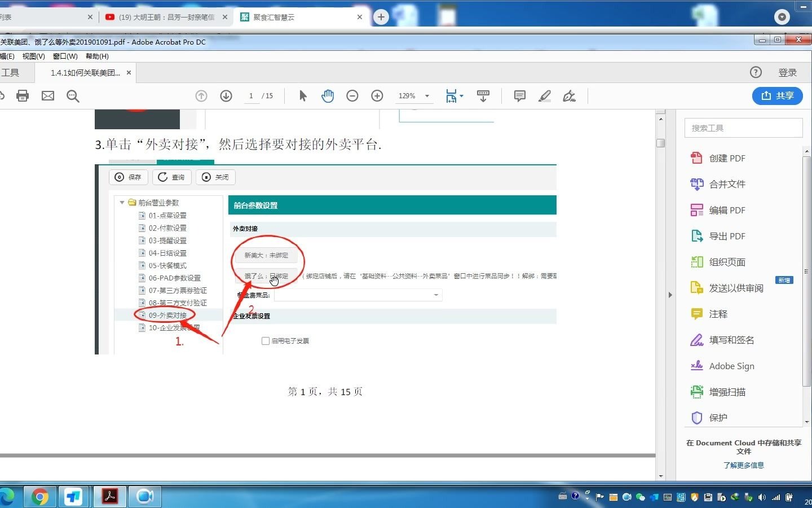Viewport: 812px width, 508px height.
Task: Click document scrollbar up arrow
Action: click(661, 119)
